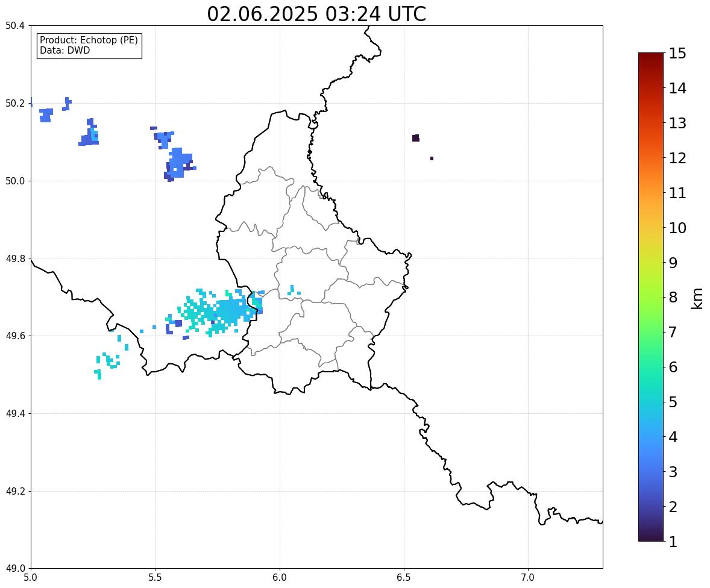Click the km colorbar unit label
Screen dimensions: 710x588
697,298
